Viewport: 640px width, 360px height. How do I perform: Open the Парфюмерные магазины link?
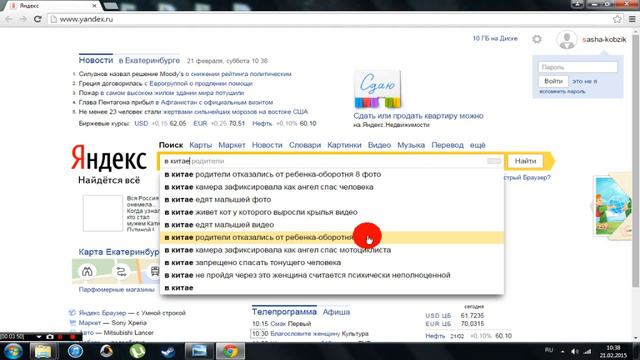click(116, 289)
